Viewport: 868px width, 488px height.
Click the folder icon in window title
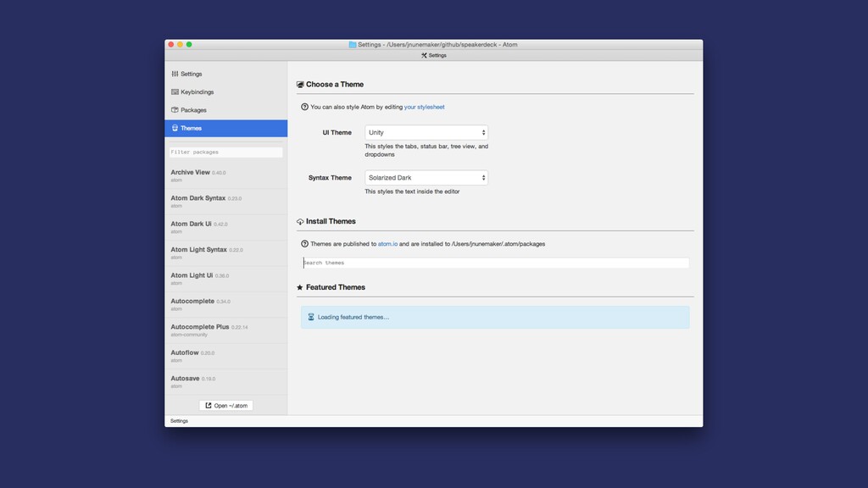353,44
